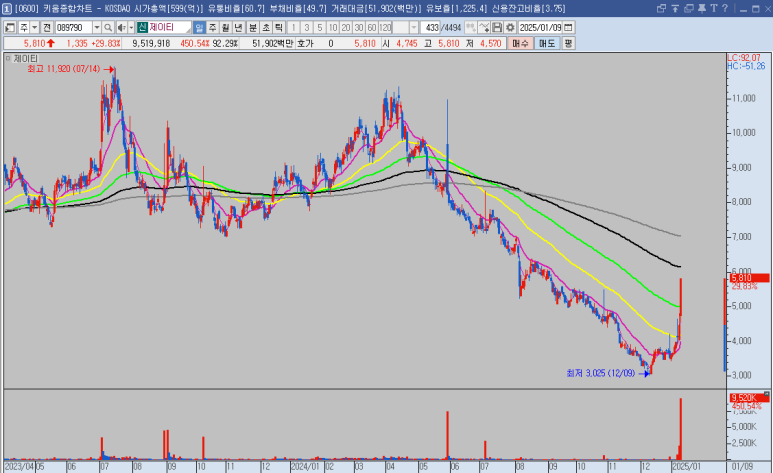Choose the 10 interval button
773x473 pixels.
tap(333, 28)
